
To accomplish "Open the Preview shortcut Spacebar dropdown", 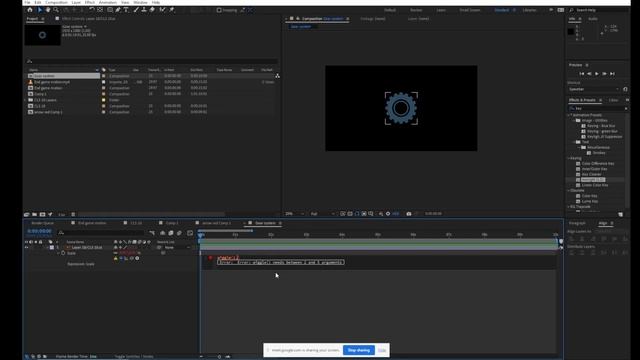I will [594, 89].
